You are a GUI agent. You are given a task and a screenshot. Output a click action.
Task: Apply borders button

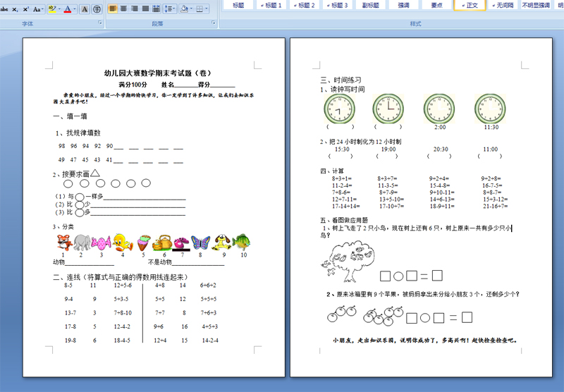[x=200, y=8]
